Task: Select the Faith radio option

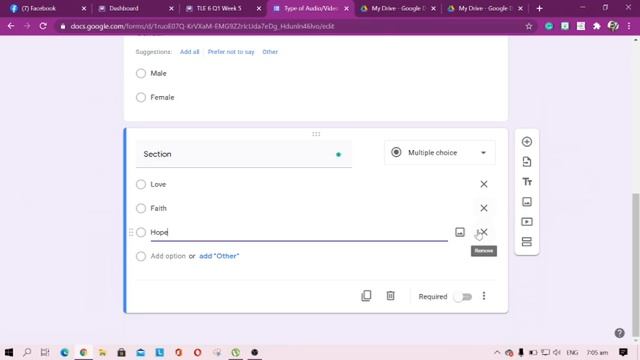Action: point(141,209)
